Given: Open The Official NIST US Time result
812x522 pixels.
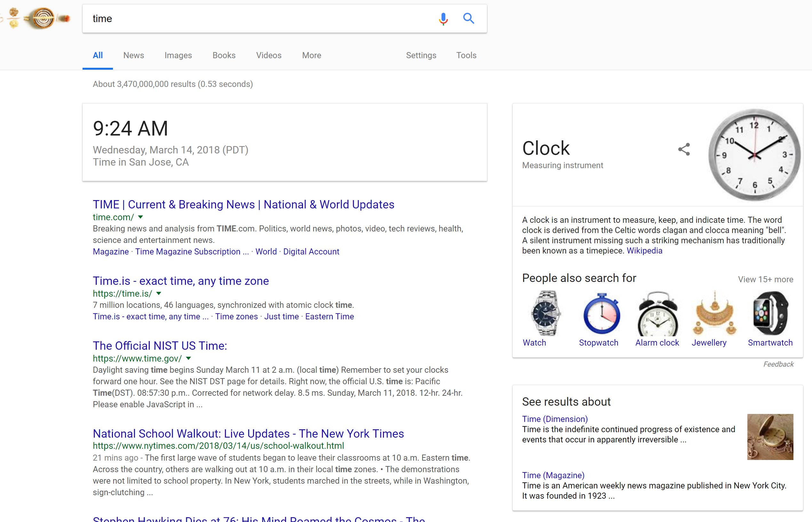Looking at the screenshot, I should 160,346.
